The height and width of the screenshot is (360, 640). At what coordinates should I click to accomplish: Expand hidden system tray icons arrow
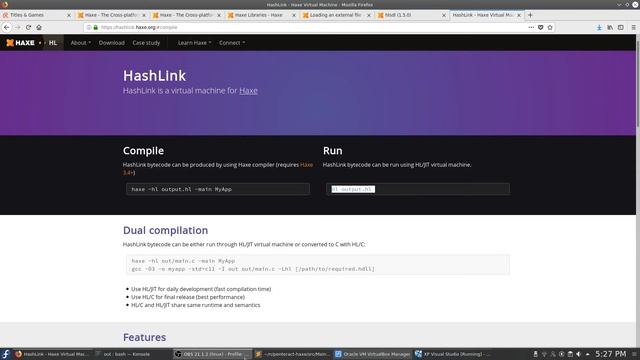[x=587, y=354]
